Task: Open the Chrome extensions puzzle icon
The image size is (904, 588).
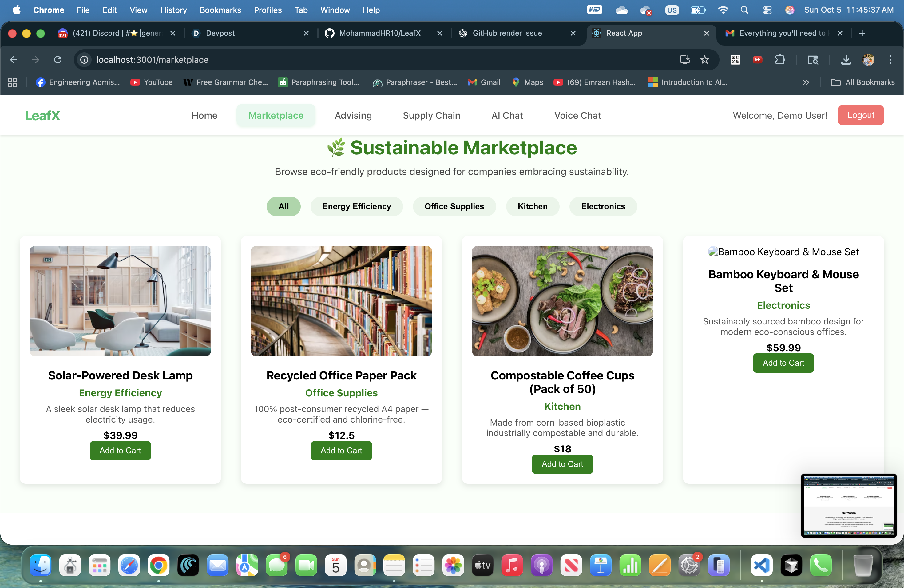Action: (x=780, y=60)
